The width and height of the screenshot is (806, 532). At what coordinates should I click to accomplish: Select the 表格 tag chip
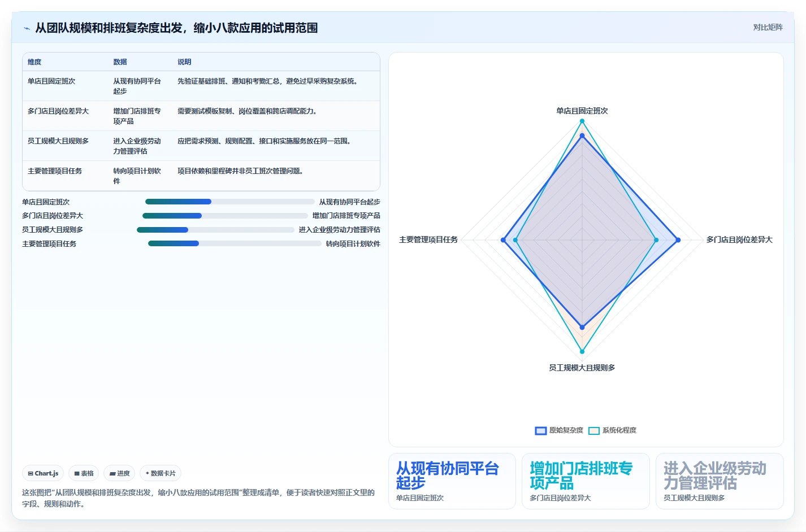point(84,473)
